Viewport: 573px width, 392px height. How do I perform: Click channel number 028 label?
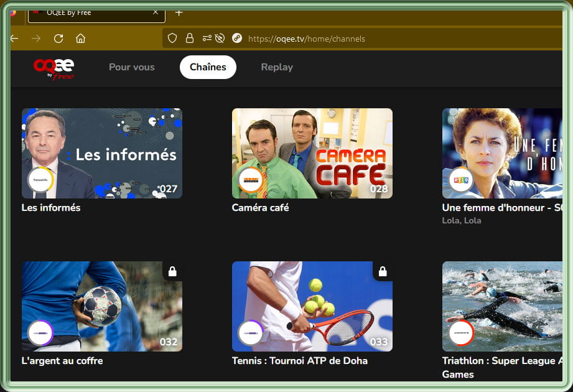[379, 189]
